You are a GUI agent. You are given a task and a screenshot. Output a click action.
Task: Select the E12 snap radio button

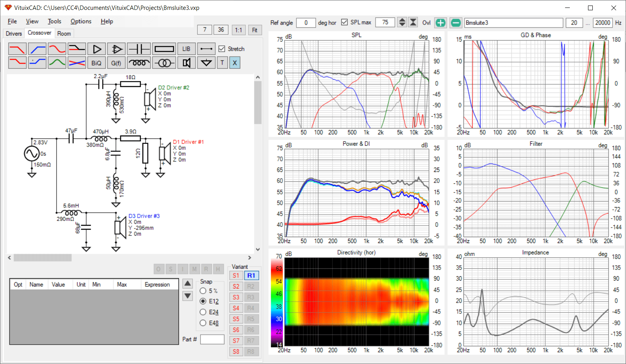203,301
